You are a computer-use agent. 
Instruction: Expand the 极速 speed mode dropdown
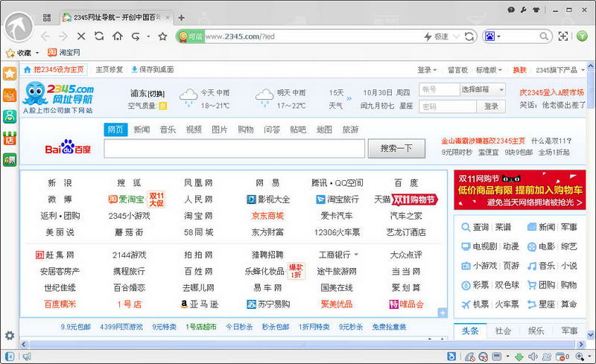click(457, 36)
